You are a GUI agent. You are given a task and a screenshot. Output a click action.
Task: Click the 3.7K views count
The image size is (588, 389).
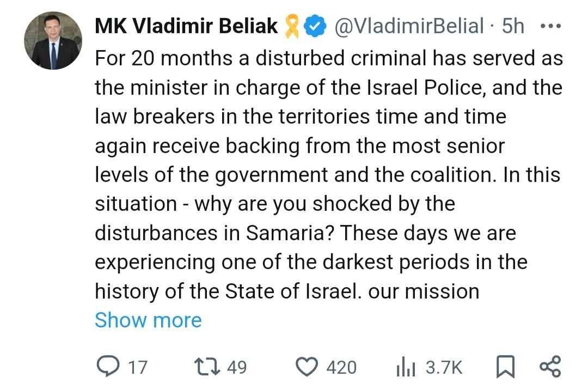(x=444, y=367)
